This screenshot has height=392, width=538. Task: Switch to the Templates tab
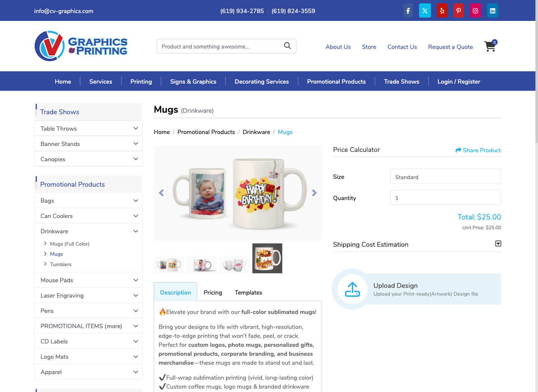[248, 292]
